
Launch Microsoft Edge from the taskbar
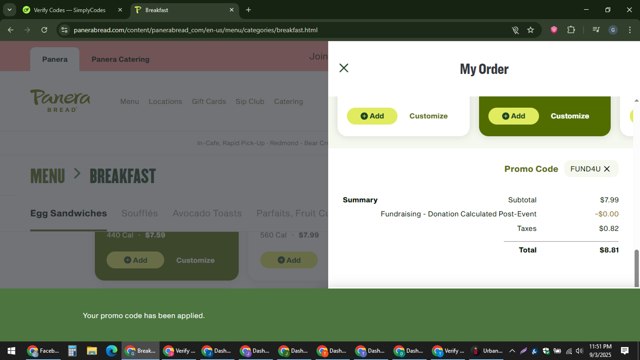(111, 351)
